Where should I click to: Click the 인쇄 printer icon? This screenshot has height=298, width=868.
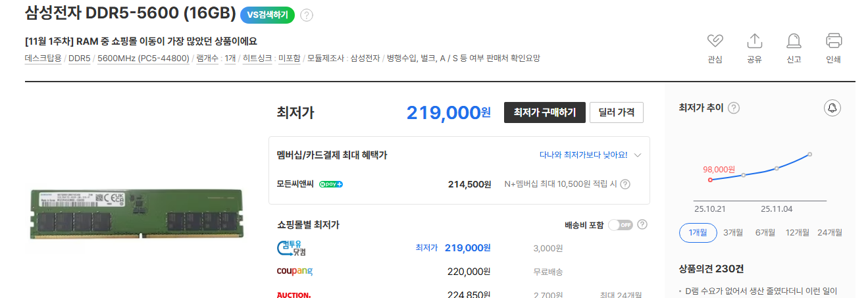click(x=834, y=41)
